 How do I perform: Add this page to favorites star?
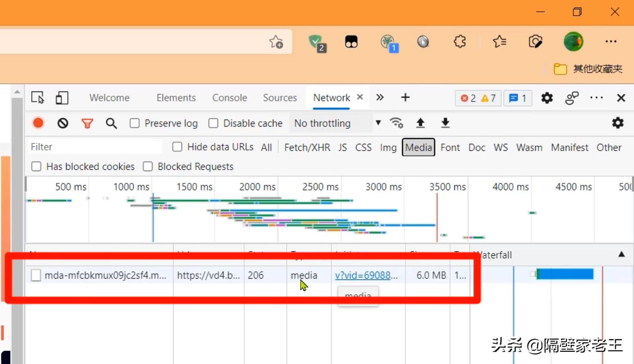click(276, 42)
